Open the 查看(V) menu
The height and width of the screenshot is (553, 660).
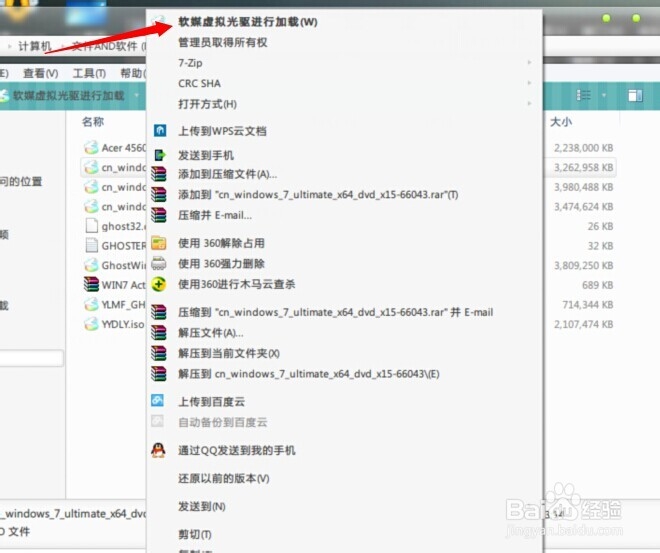coord(40,74)
